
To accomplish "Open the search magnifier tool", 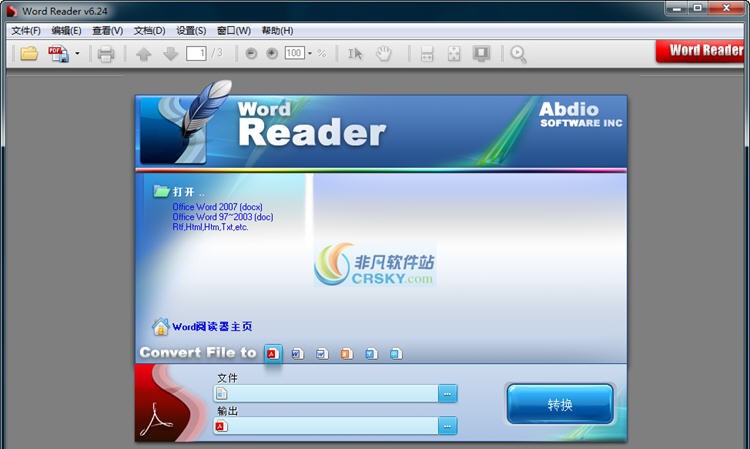I will click(518, 55).
